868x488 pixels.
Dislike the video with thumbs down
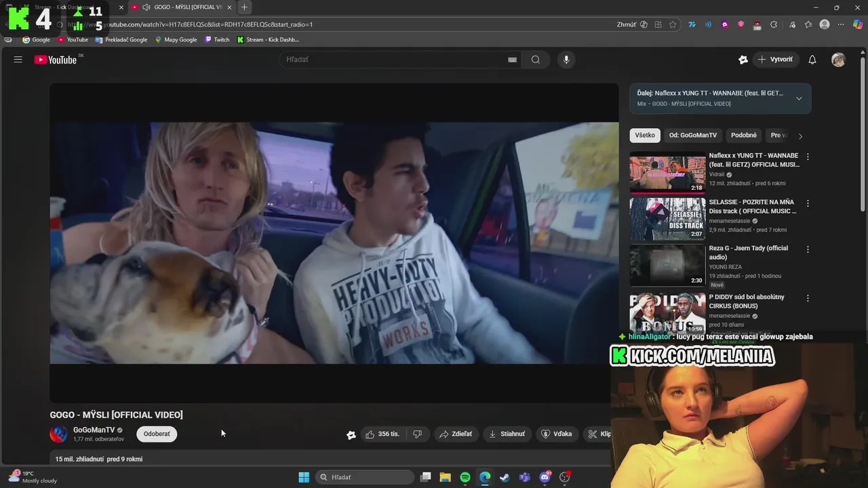(417, 434)
